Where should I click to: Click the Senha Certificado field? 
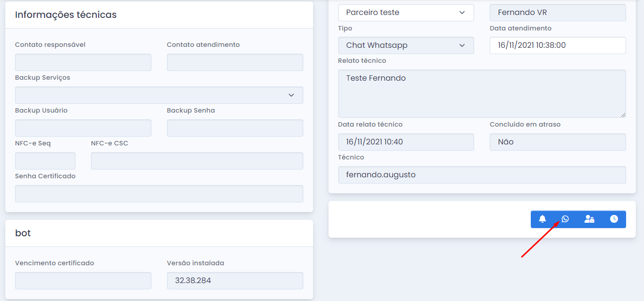pyautogui.click(x=159, y=194)
